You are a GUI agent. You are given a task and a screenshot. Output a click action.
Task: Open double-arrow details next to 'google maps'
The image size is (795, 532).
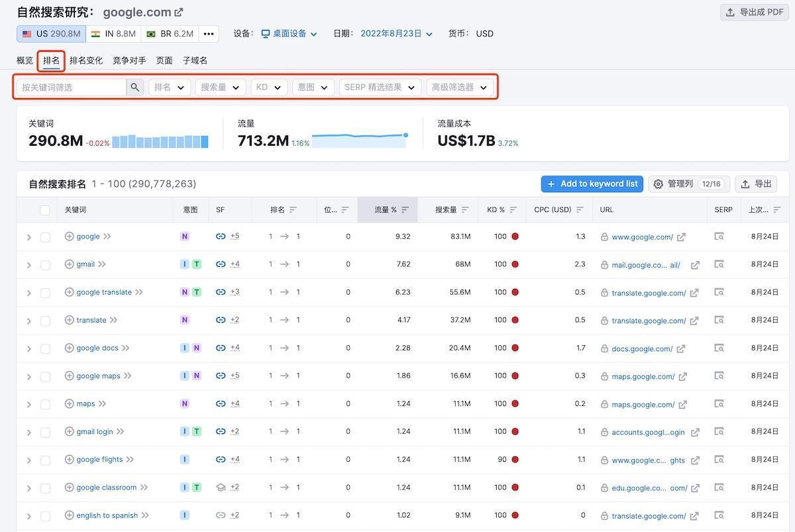coord(127,376)
